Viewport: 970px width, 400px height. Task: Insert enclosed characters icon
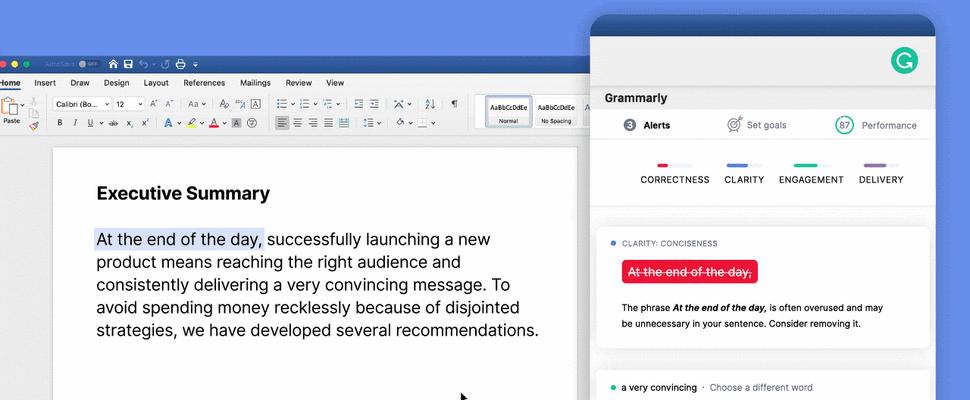pyautogui.click(x=252, y=123)
